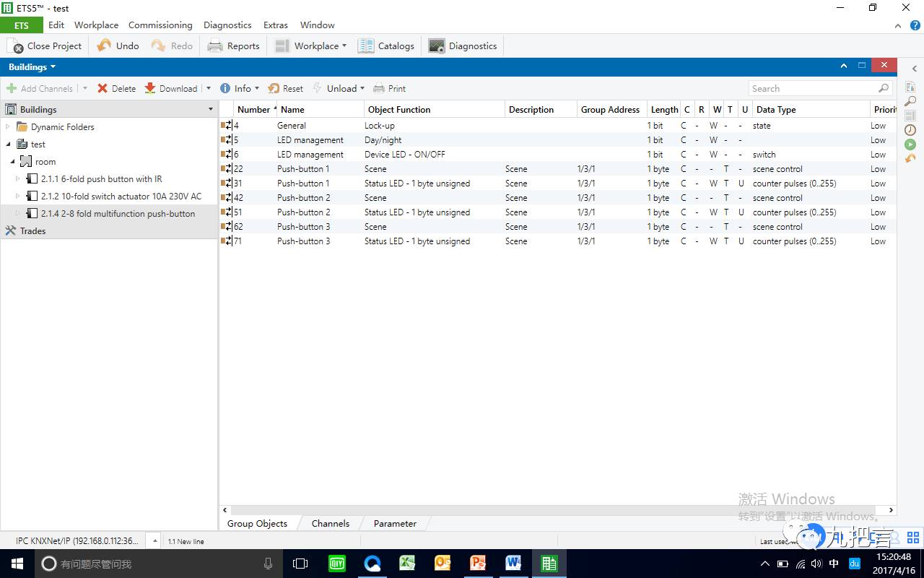The image size is (924, 578).
Task: Expand the Dynamic Folders tree node
Action: pos(8,127)
